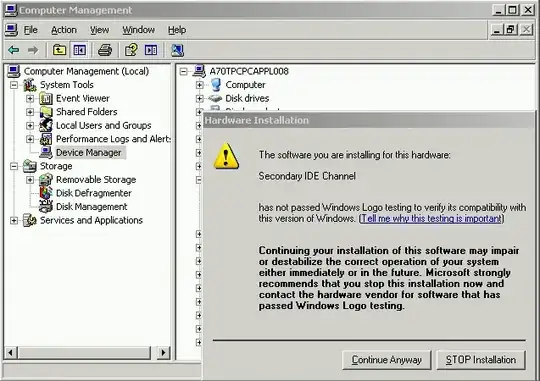The width and height of the screenshot is (540, 381).
Task: Open the Action menu
Action: tap(64, 30)
